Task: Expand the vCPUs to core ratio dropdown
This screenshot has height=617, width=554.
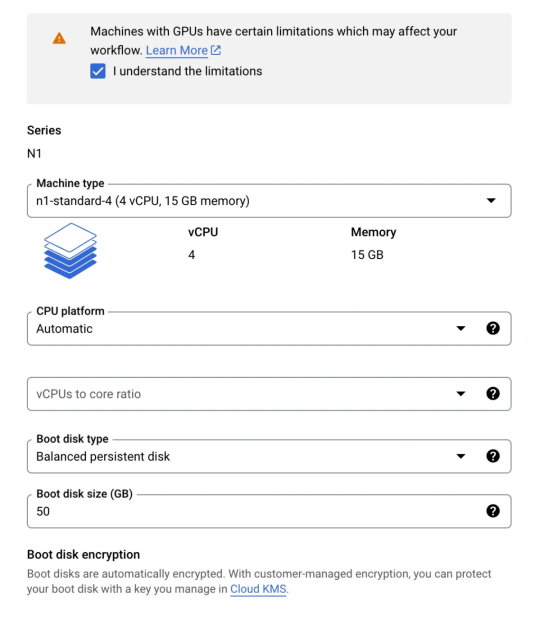Action: pos(269,394)
